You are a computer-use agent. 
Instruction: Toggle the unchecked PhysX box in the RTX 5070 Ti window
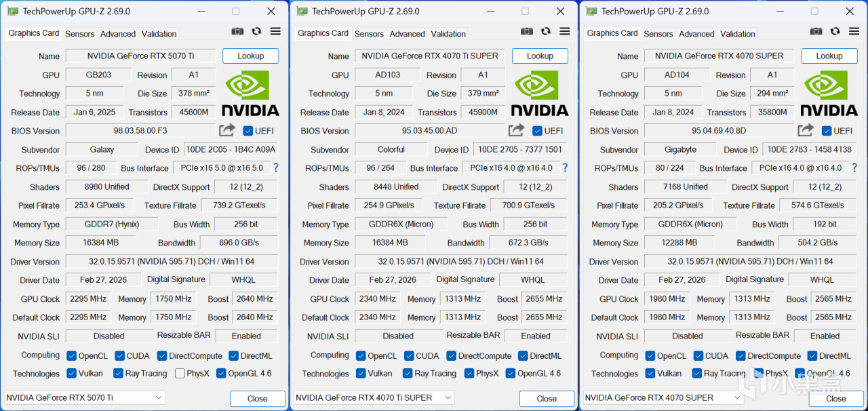coord(180,373)
